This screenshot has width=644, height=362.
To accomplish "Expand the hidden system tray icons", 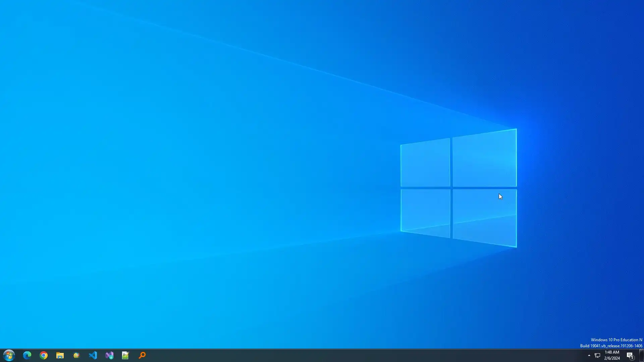I will point(589,355).
